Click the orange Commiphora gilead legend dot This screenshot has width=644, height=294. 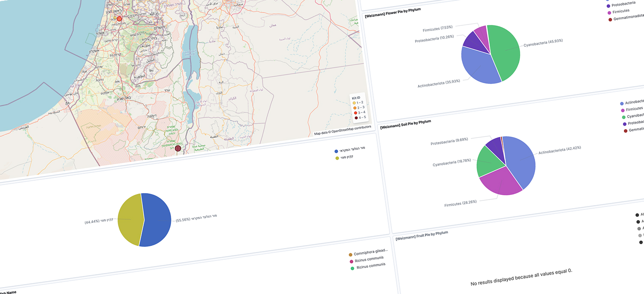click(351, 255)
